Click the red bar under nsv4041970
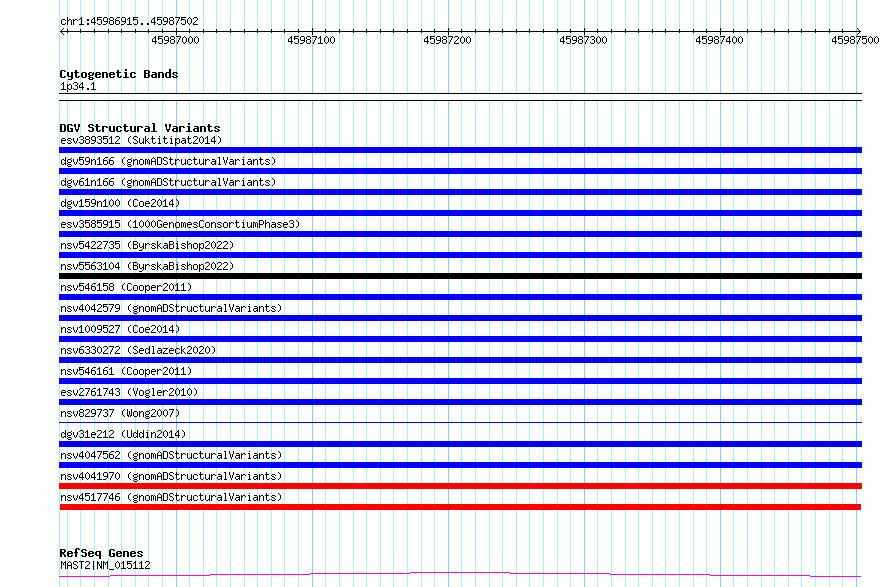Screen dimensions: 890x587 [x=460, y=486]
